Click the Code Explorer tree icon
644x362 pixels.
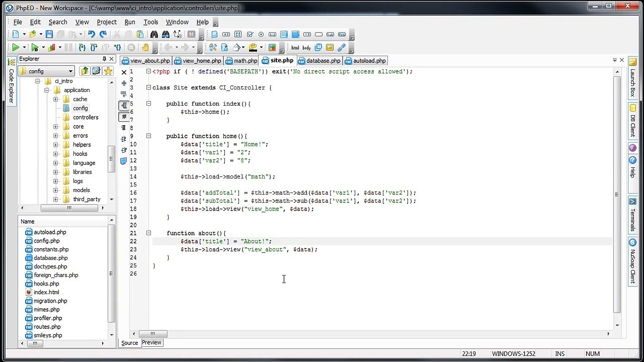click(x=11, y=62)
